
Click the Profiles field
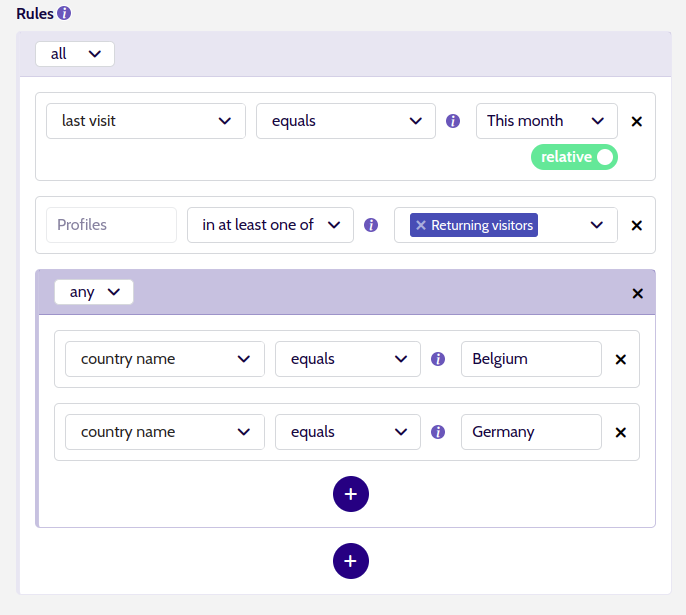111,225
